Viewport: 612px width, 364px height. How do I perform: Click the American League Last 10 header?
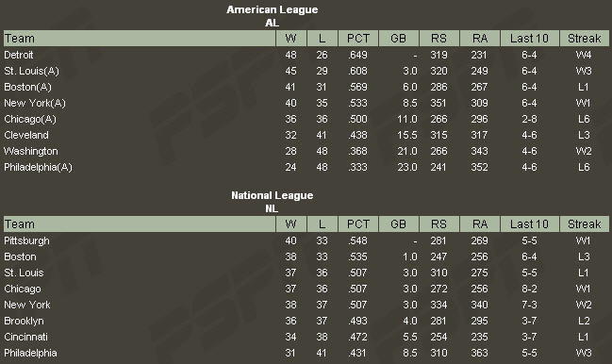[x=529, y=39]
